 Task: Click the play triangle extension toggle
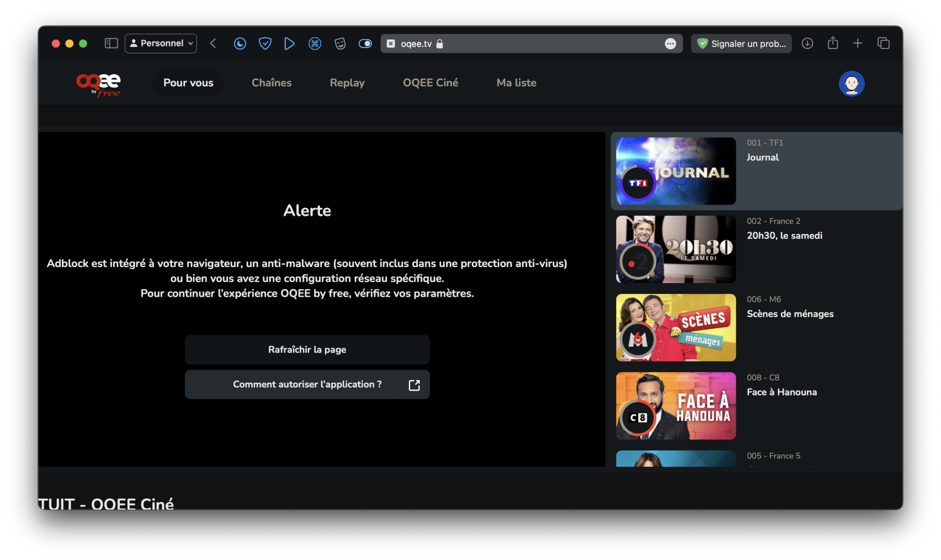tap(289, 43)
